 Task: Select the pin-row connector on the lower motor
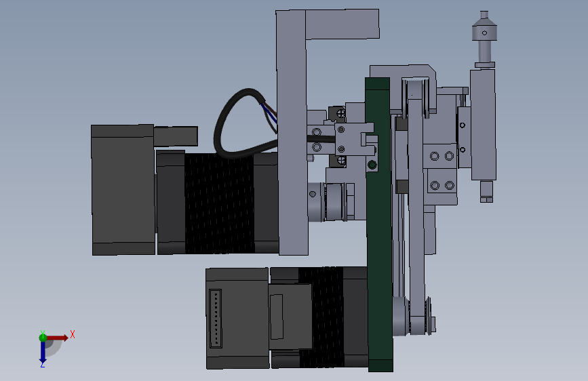coord(215,319)
